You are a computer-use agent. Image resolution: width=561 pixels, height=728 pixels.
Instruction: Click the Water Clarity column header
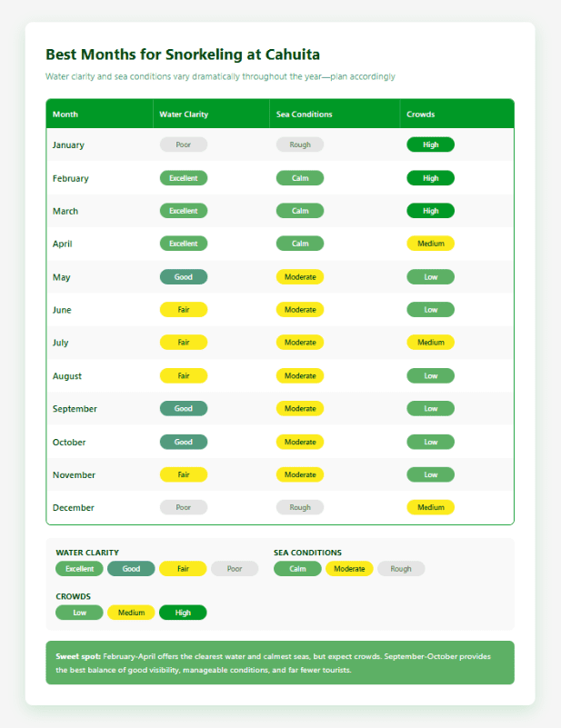click(184, 115)
